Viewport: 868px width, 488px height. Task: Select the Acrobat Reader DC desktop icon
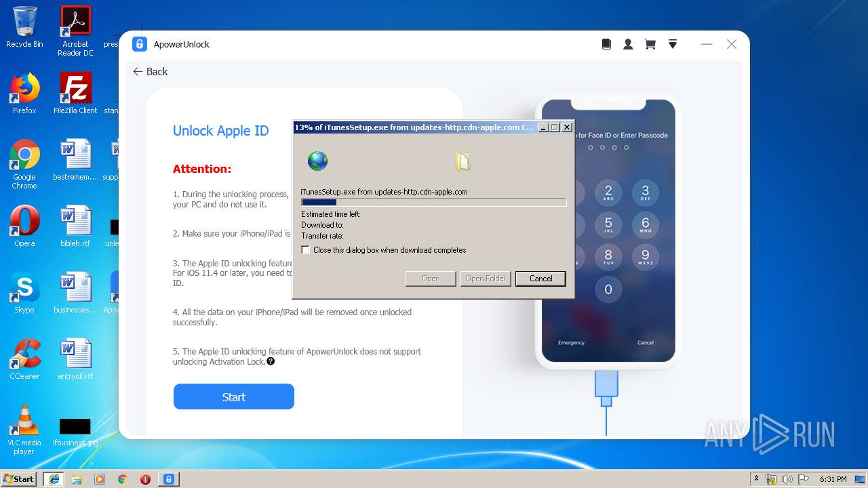pos(75,31)
